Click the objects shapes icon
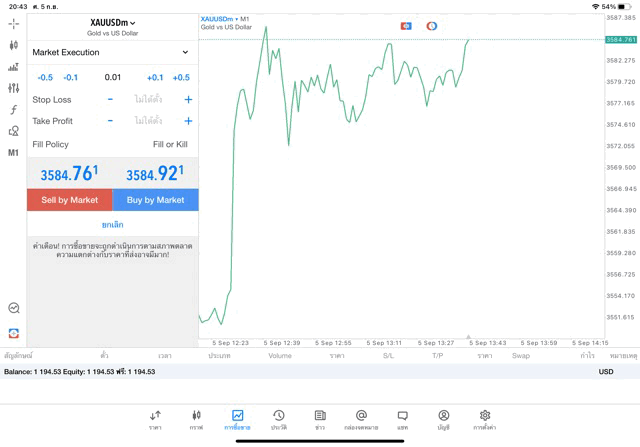The width and height of the screenshot is (640, 447). (x=14, y=131)
